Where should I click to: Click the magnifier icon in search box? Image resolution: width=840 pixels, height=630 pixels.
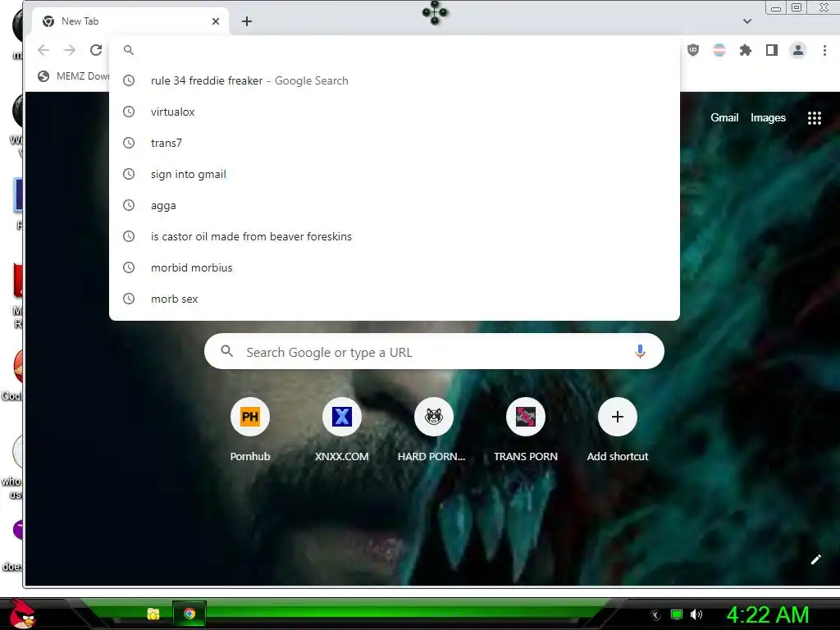[226, 351]
